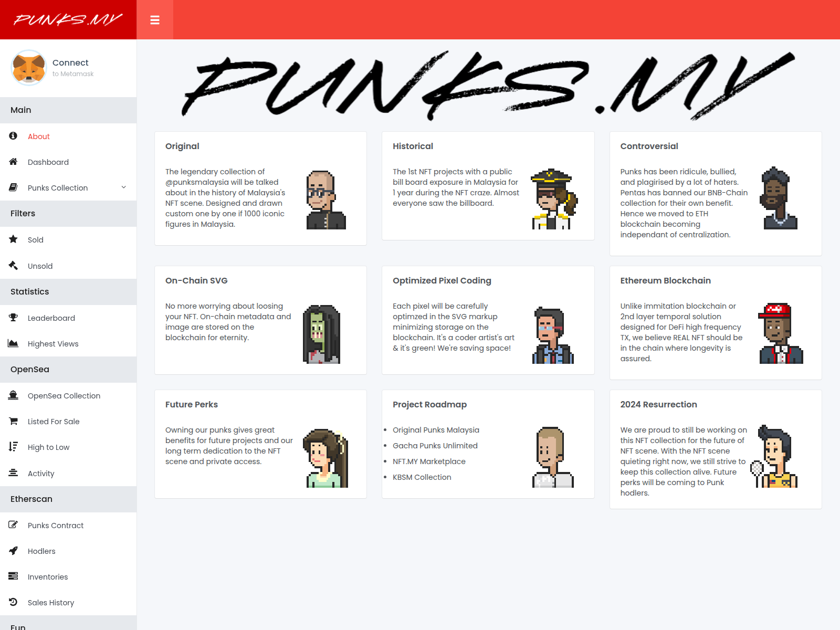This screenshot has width=840, height=630.
Task: Click the Inventories server icon
Action: pos(13,576)
